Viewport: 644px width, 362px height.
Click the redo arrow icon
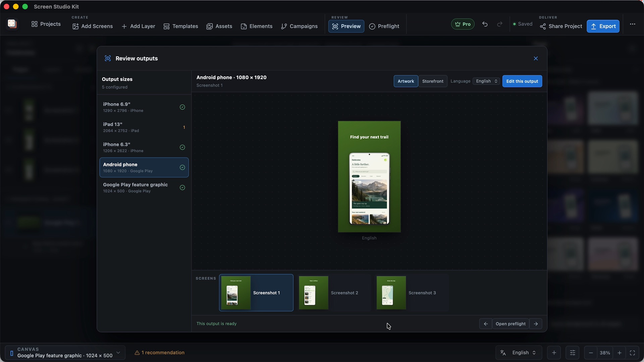click(499, 24)
